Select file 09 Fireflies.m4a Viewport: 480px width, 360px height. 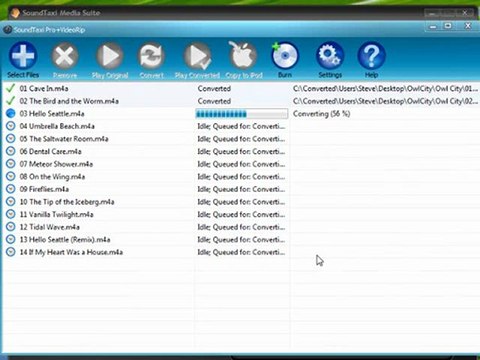44,189
